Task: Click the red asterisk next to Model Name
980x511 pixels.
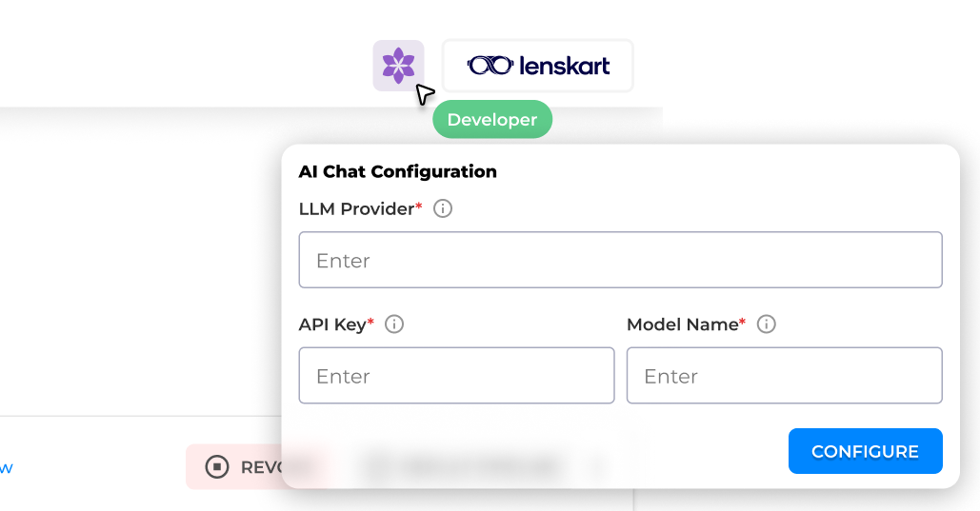Action: coord(743,323)
